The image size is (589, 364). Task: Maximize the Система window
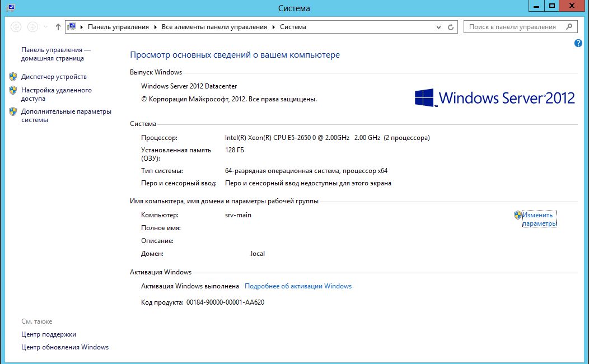(x=552, y=6)
